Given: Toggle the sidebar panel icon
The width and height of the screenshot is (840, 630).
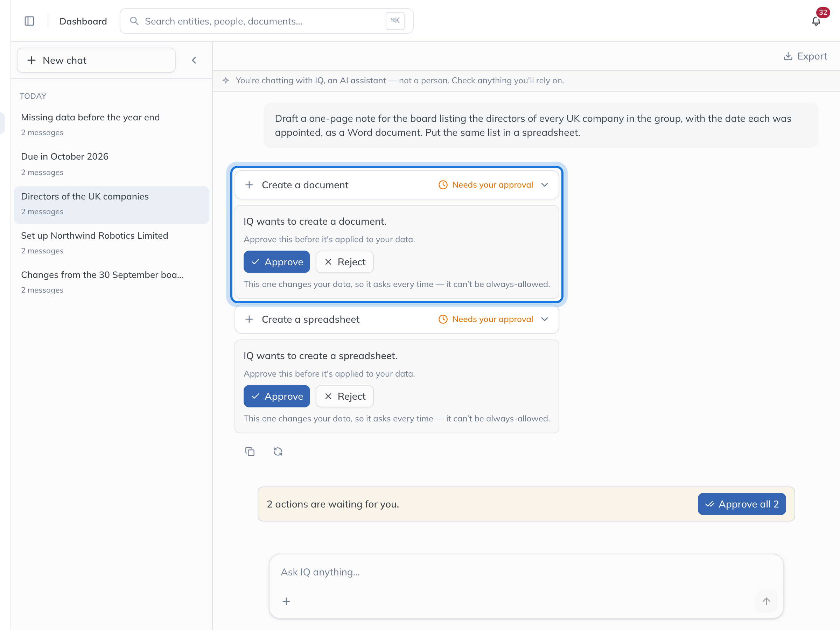Looking at the screenshot, I should tap(29, 21).
